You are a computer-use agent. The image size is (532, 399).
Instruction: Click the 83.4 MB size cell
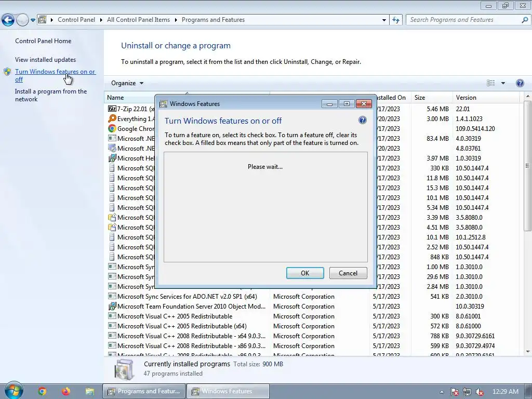[x=437, y=138]
